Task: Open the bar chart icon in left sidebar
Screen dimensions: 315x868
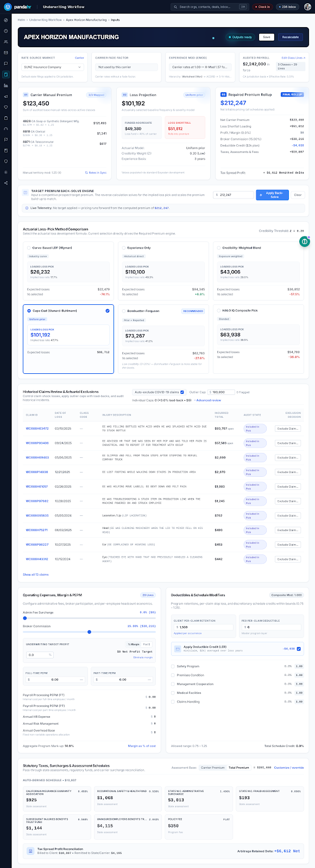Action: 6,85
